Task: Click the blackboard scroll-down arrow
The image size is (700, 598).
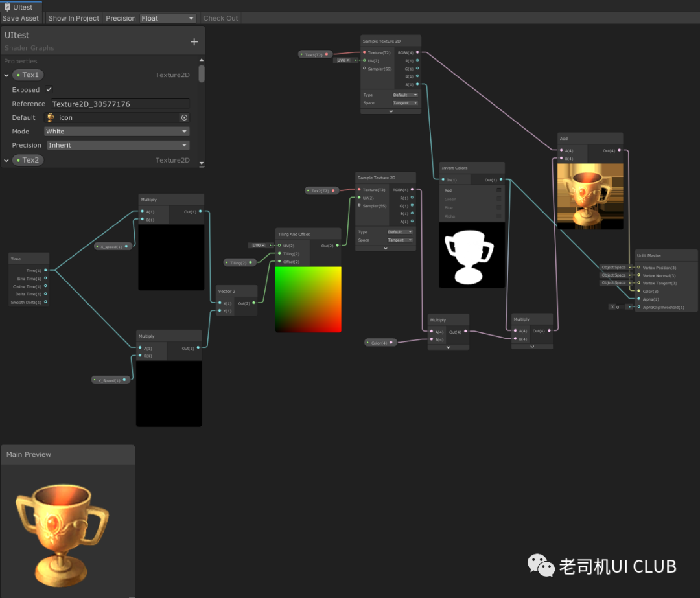Action: click(202, 163)
